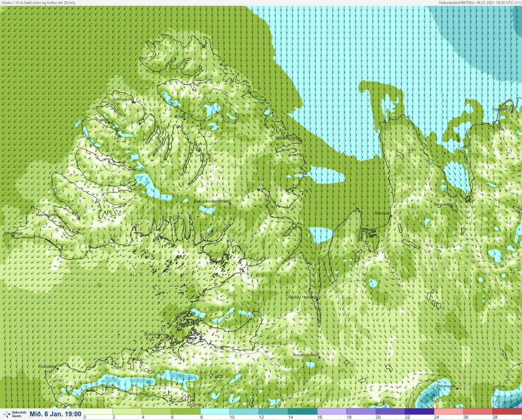Screen dimensions: 522x420
Task: Select the 6–8 m/s olive green legend swatch
Action: [186, 411]
